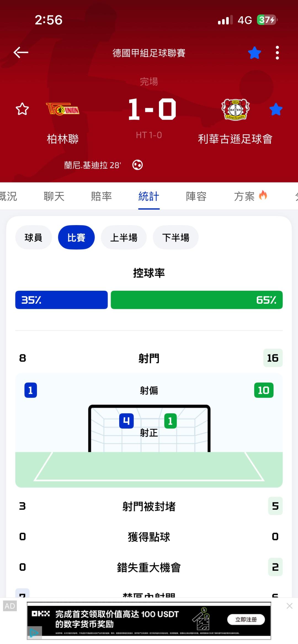Select the 上半場 filter
Viewport: 298px width, 644px height.
coord(124,238)
